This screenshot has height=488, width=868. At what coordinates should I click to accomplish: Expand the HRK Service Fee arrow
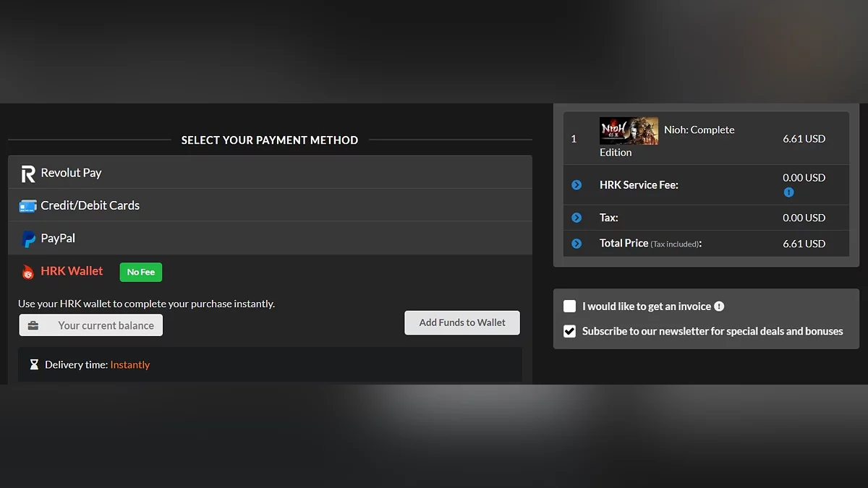(576, 185)
